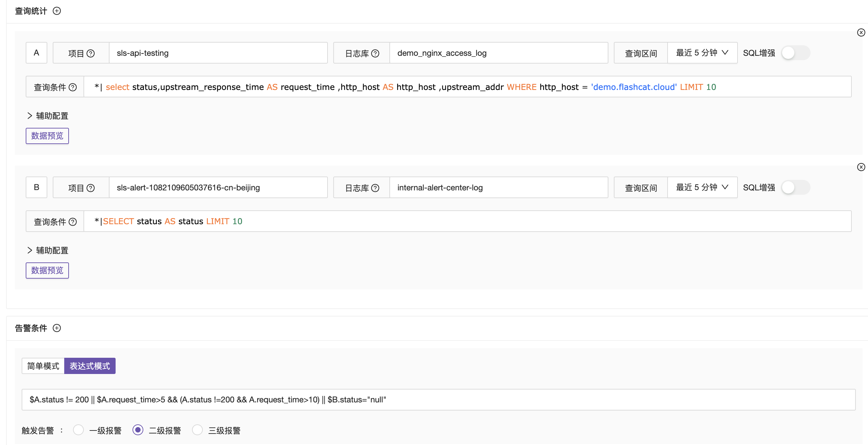Edit alert expression starting with $A.status
Viewport: 868px width, 445px height.
pyautogui.click(x=439, y=400)
